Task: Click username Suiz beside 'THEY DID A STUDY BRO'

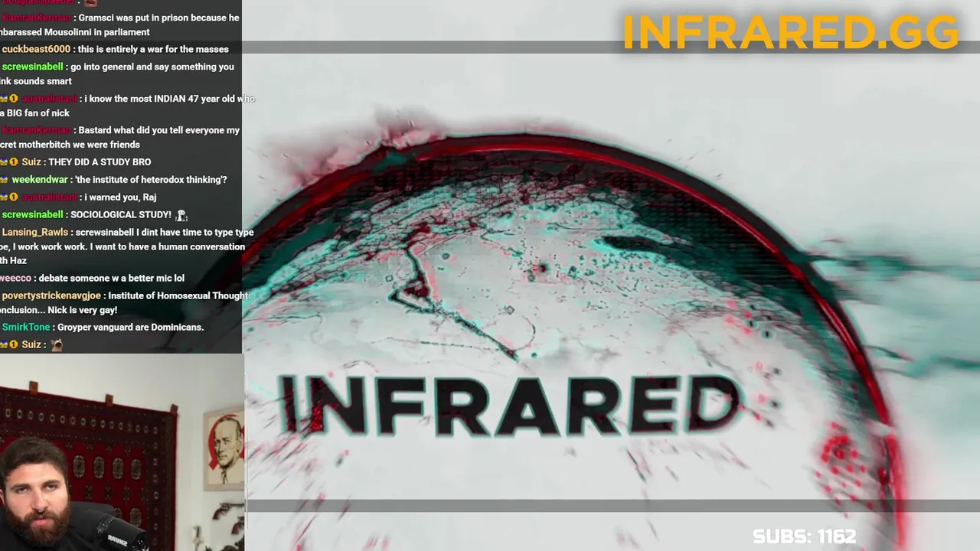Action: coord(31,161)
